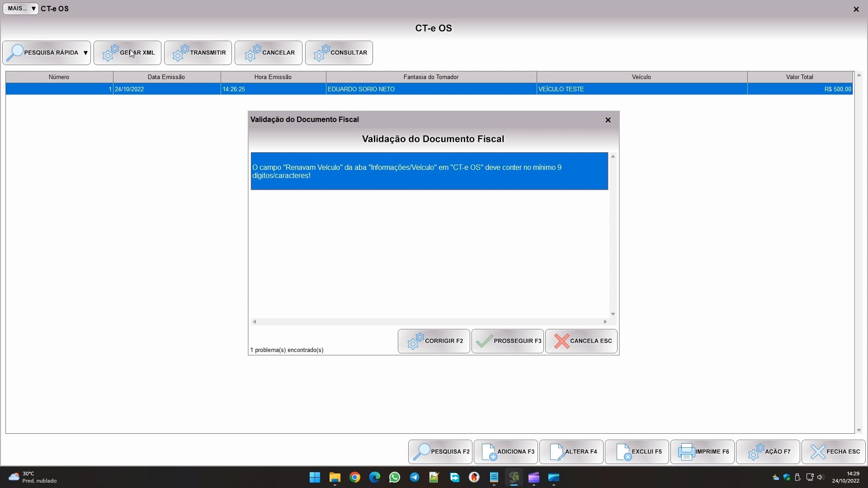Click main grid scroll-up arrow
The image size is (868, 488).
pyautogui.click(x=859, y=75)
